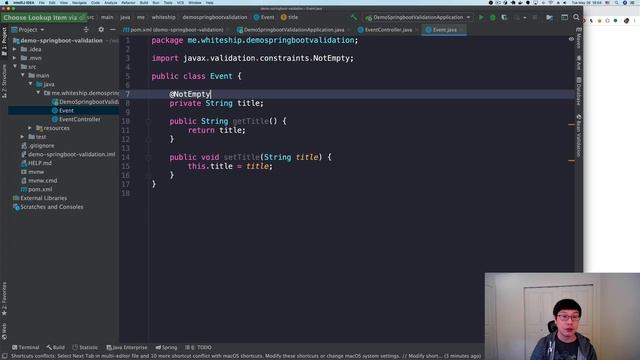This screenshot has height=360, width=640.
Task: Open TODO tool window
Action: click(x=198, y=347)
